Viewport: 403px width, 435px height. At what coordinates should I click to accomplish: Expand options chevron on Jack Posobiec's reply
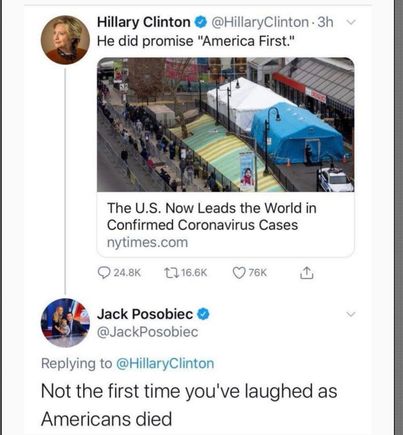(x=351, y=314)
